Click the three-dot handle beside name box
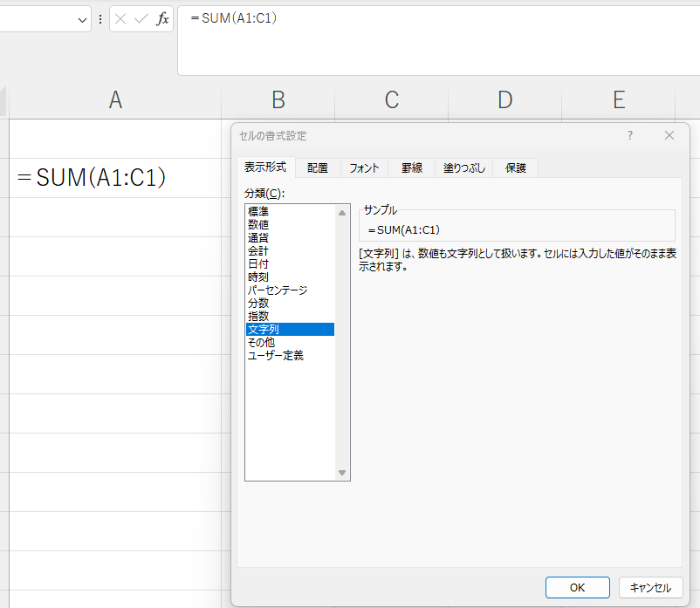This screenshot has height=608, width=700. (x=100, y=18)
